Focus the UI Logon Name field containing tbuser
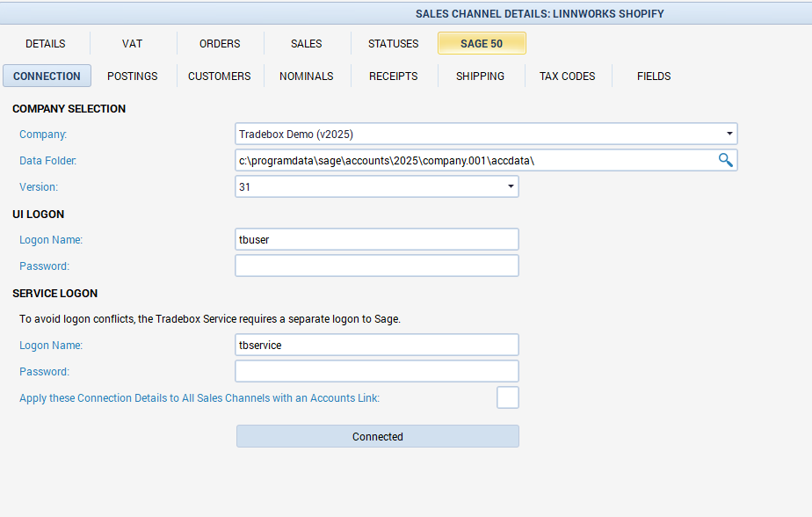Image resolution: width=812 pixels, height=517 pixels. [377, 239]
